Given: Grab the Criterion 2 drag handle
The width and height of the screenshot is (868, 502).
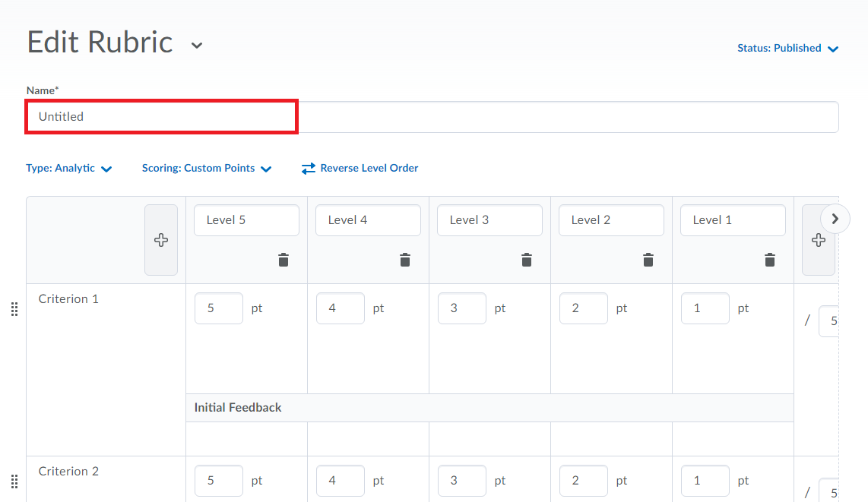Looking at the screenshot, I should (14, 481).
